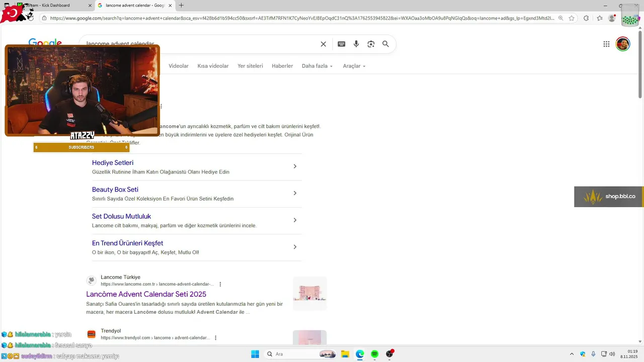Image resolution: width=644 pixels, height=362 pixels.
Task: Open Google apps grid
Action: (x=606, y=44)
